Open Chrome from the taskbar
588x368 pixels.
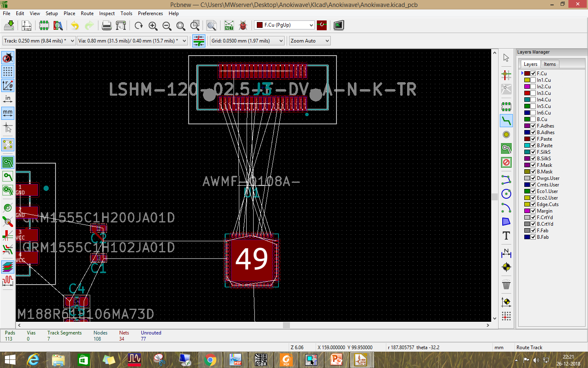coord(210,360)
